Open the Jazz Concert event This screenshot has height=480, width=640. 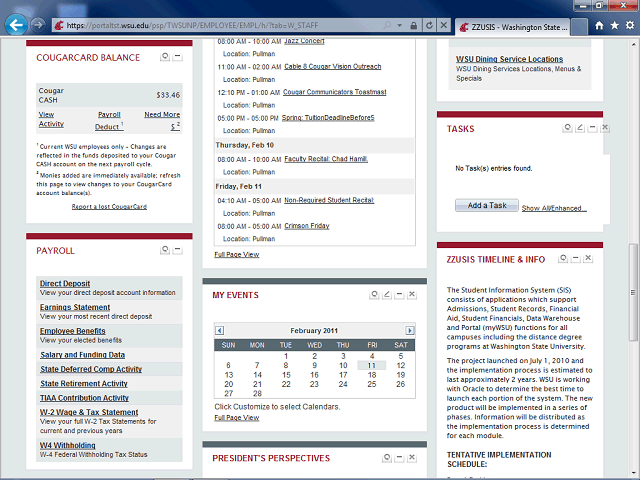coord(304,41)
